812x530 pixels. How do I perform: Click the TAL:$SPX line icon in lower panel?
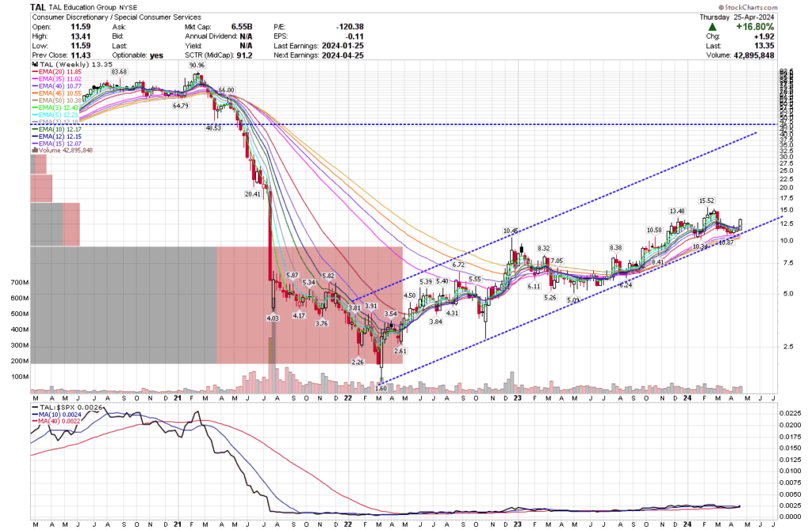pyautogui.click(x=35, y=407)
